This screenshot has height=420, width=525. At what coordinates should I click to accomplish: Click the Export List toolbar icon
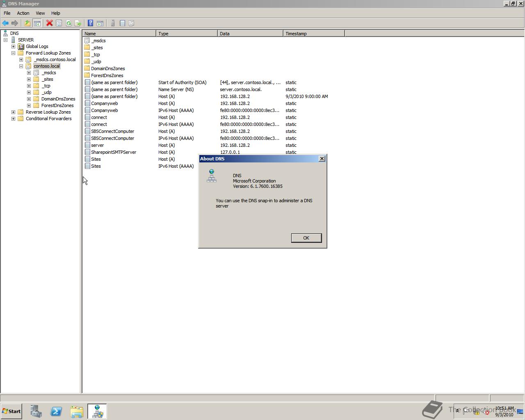[78, 23]
